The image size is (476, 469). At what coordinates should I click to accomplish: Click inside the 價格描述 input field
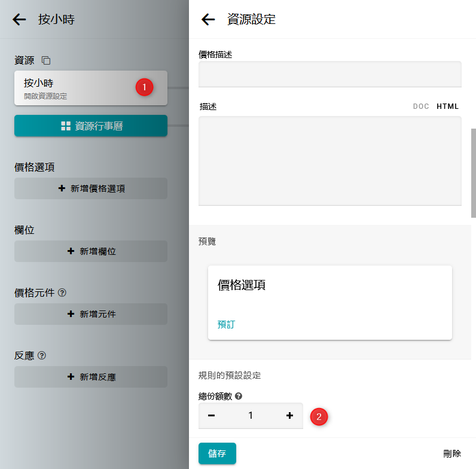329,74
